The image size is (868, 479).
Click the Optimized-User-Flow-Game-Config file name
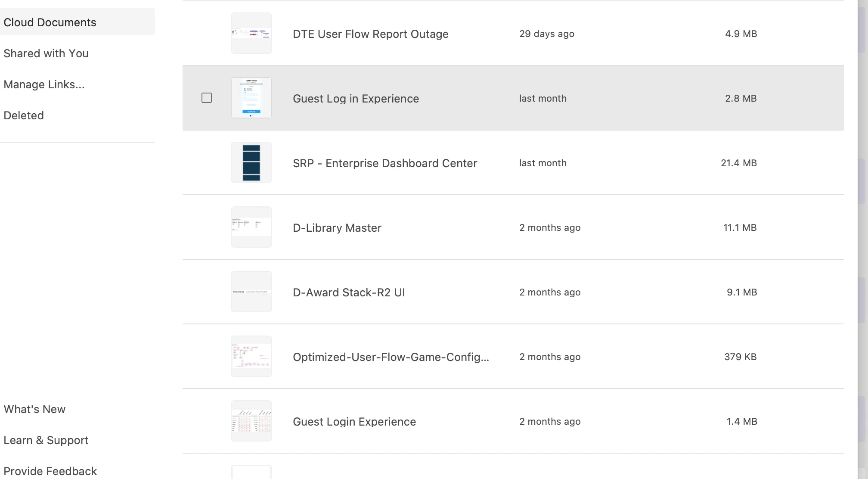tap(391, 357)
